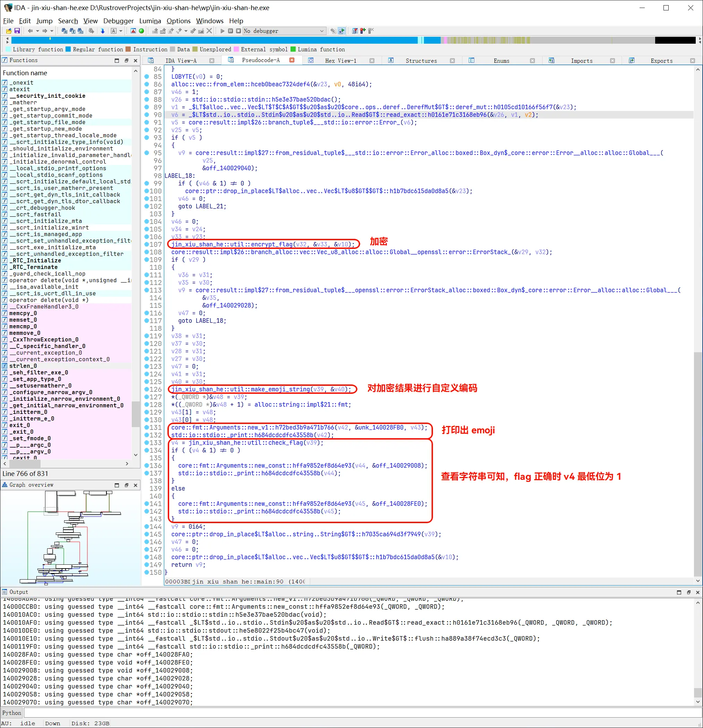Click the green circle toolbar icon
Viewport: 703px width, 728px height.
pos(141,31)
